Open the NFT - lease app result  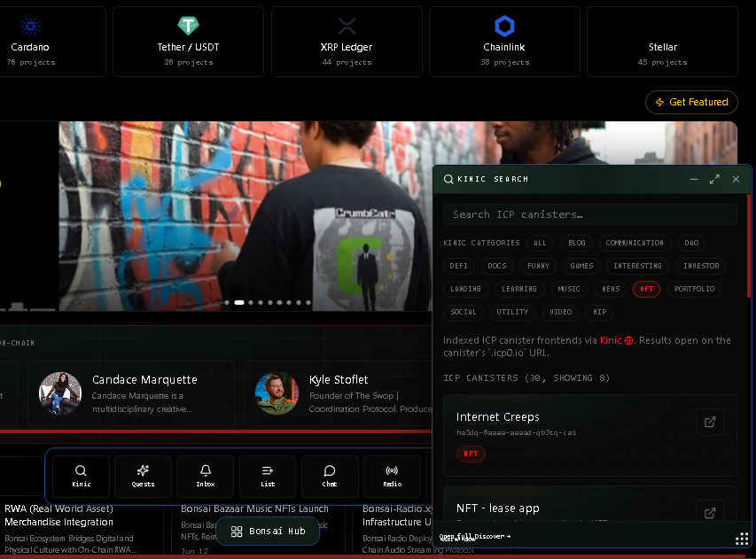click(x=590, y=504)
